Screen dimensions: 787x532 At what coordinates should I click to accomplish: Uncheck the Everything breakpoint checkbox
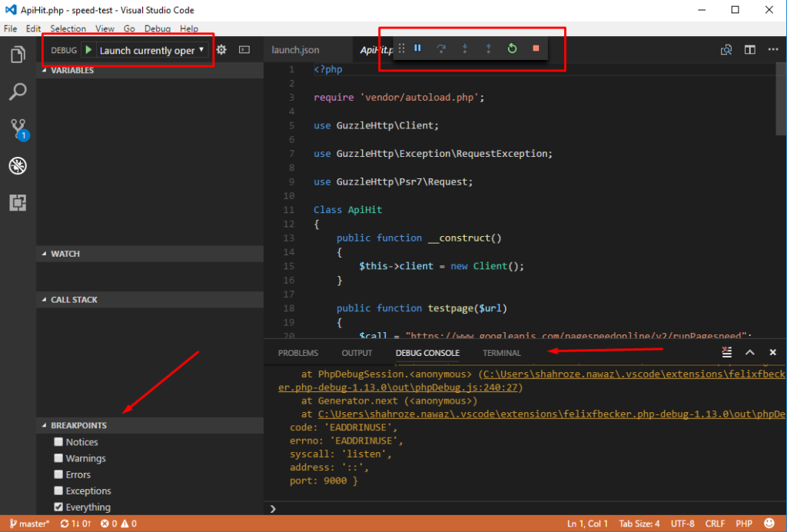(58, 507)
